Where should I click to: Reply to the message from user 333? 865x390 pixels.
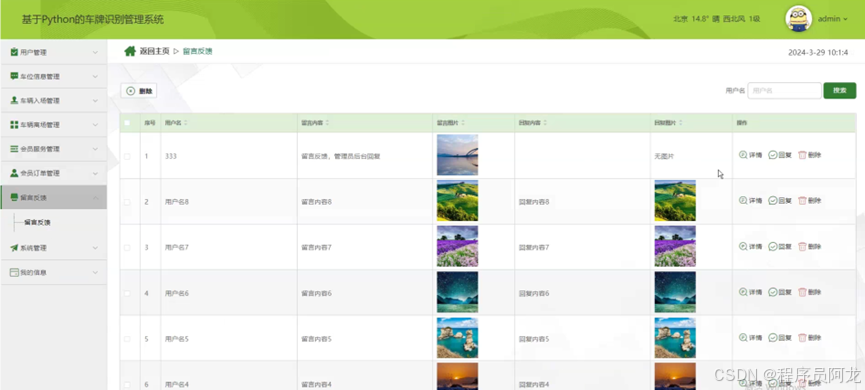(780, 156)
